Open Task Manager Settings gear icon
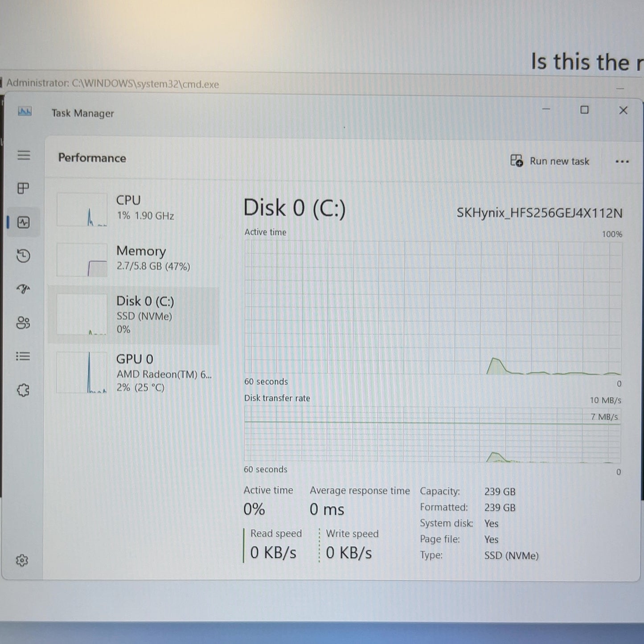 tap(22, 560)
